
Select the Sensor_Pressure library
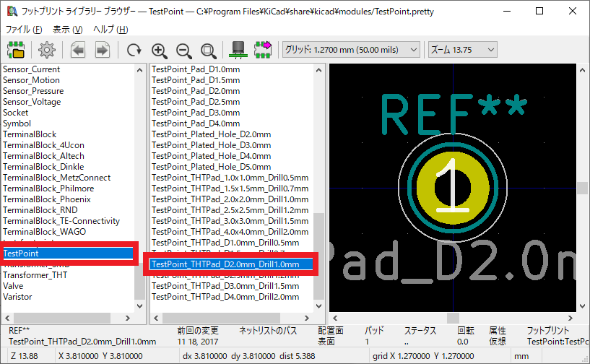pyautogui.click(x=33, y=91)
